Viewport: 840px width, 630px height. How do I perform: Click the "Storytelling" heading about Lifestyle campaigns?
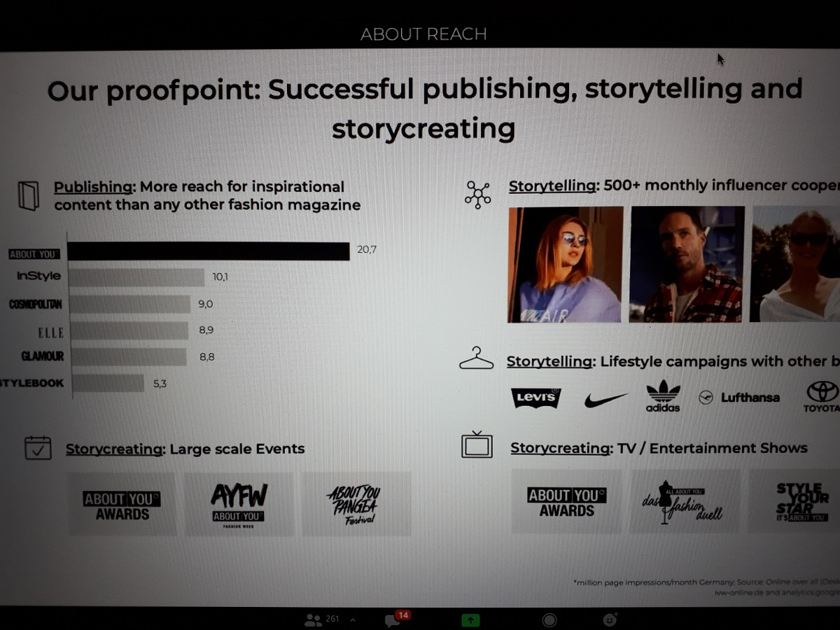(x=549, y=361)
